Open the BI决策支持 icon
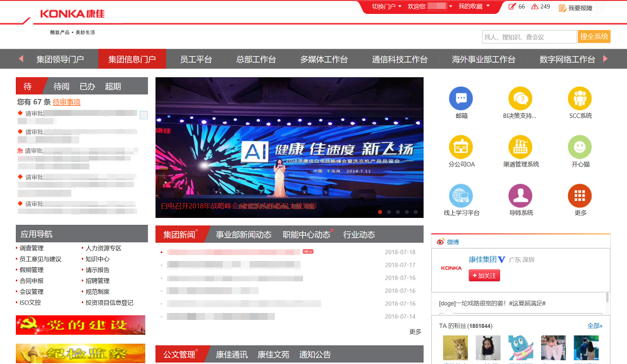This screenshot has width=627, height=364. [520, 99]
